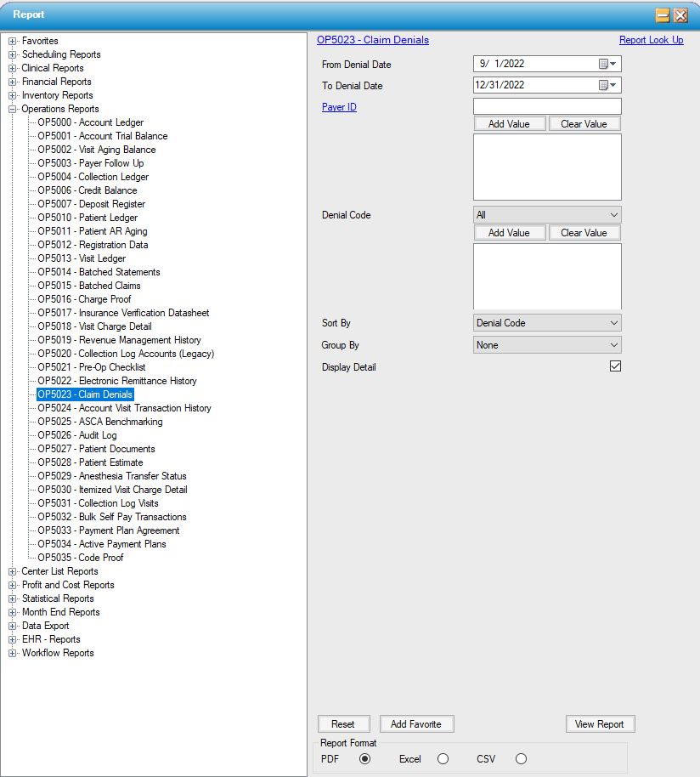Click the Payer ID input field
The width and height of the screenshot is (700, 777).
(x=546, y=107)
